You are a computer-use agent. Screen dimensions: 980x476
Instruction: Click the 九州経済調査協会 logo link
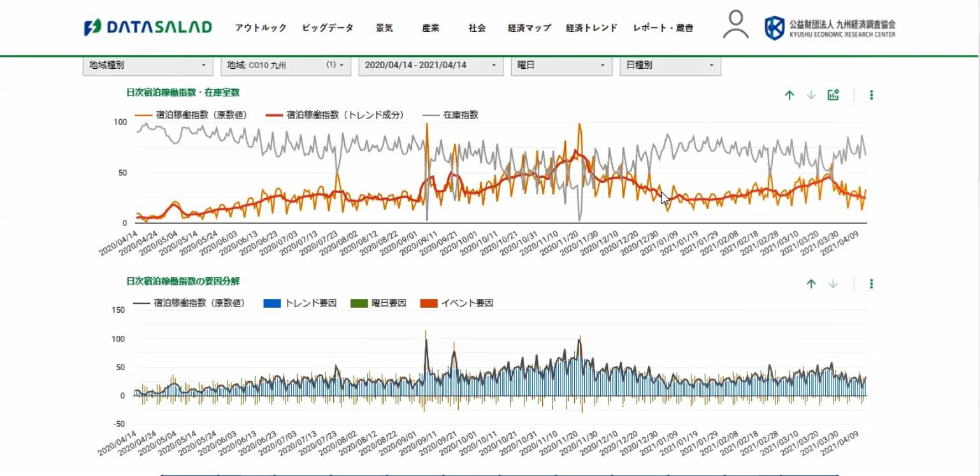(x=830, y=28)
